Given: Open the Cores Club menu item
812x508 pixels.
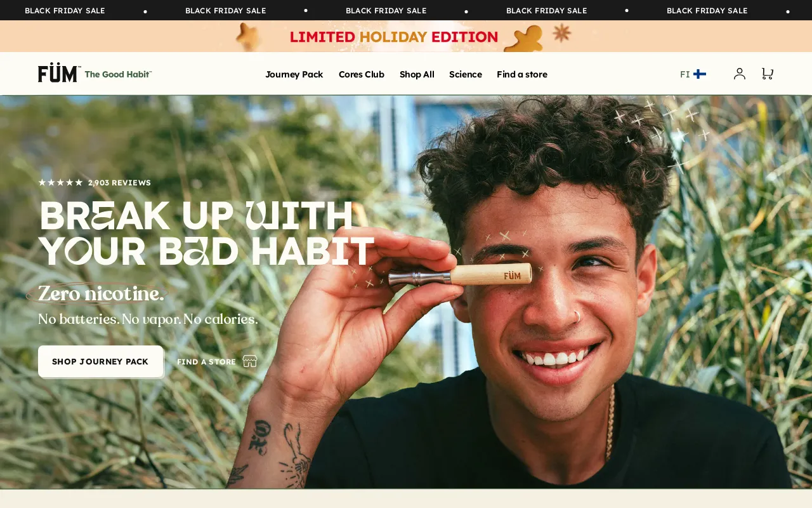Looking at the screenshot, I should tap(362, 74).
